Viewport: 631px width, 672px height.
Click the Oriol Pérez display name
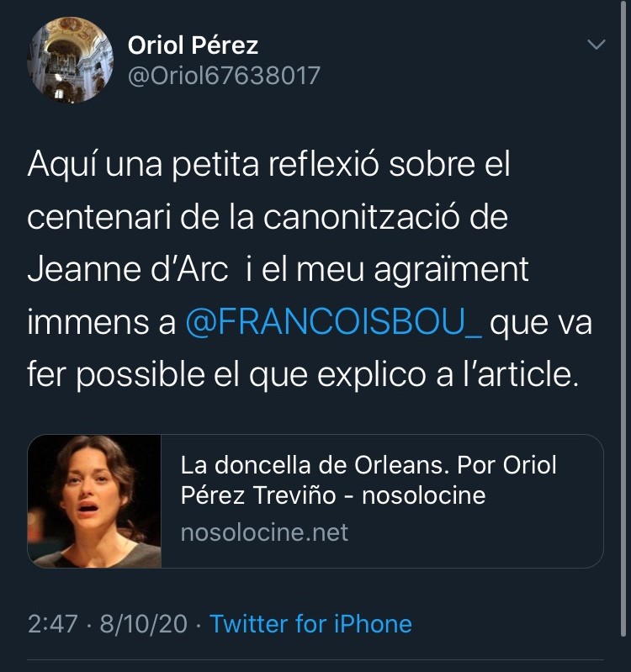click(193, 45)
